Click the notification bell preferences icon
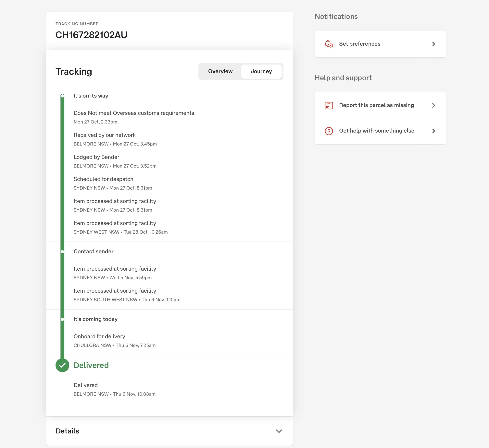Viewport: 489px width, 448px height. [329, 44]
